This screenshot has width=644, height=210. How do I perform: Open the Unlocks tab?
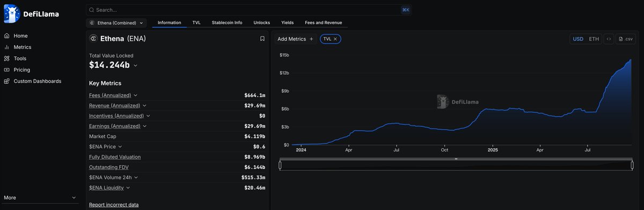click(261, 23)
